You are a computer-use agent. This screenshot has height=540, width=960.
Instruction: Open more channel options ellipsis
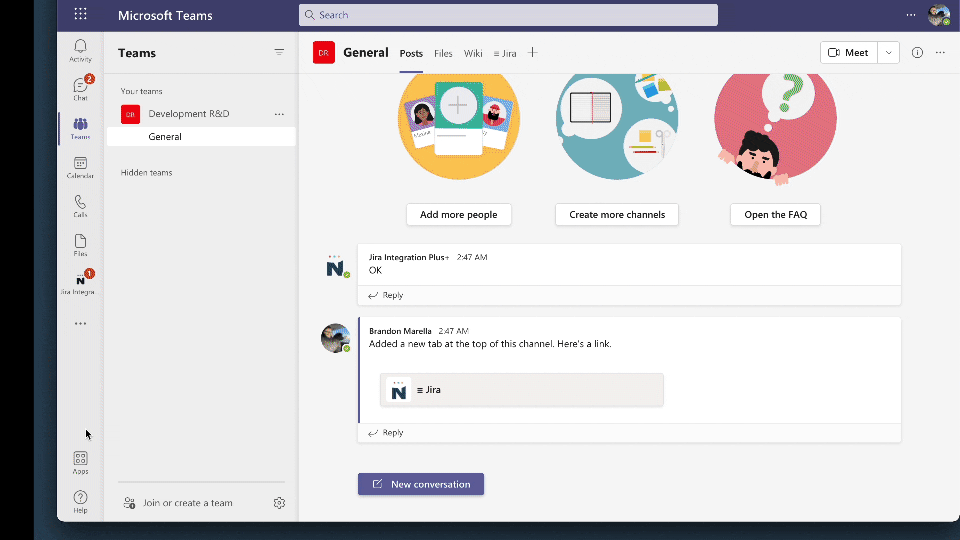point(940,53)
